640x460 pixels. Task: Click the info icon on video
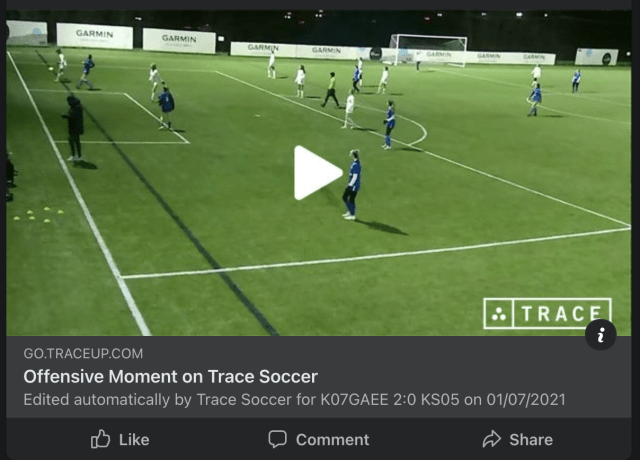(x=600, y=335)
